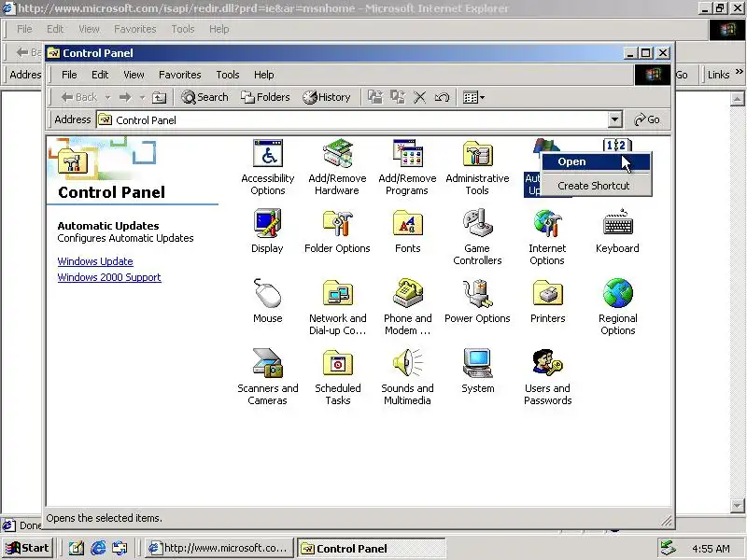Choose Create Shortcut in context menu
This screenshot has height=560, width=747.
[596, 186]
